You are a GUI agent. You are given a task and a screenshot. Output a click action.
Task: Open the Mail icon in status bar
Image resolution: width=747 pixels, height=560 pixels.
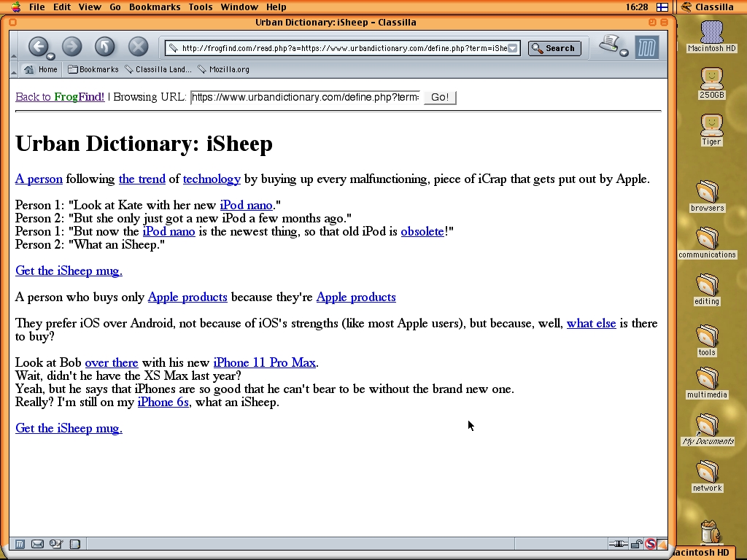37,544
